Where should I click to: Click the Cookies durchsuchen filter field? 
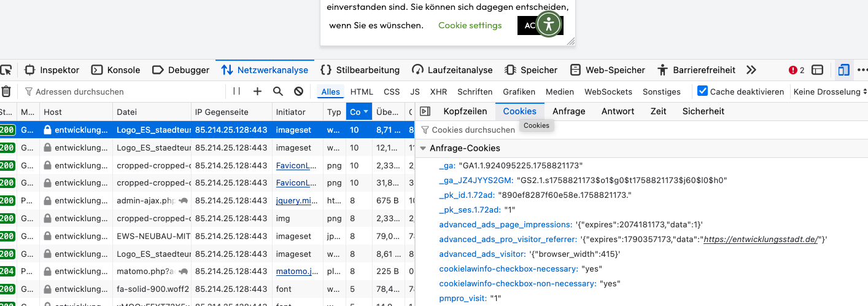[x=473, y=130]
